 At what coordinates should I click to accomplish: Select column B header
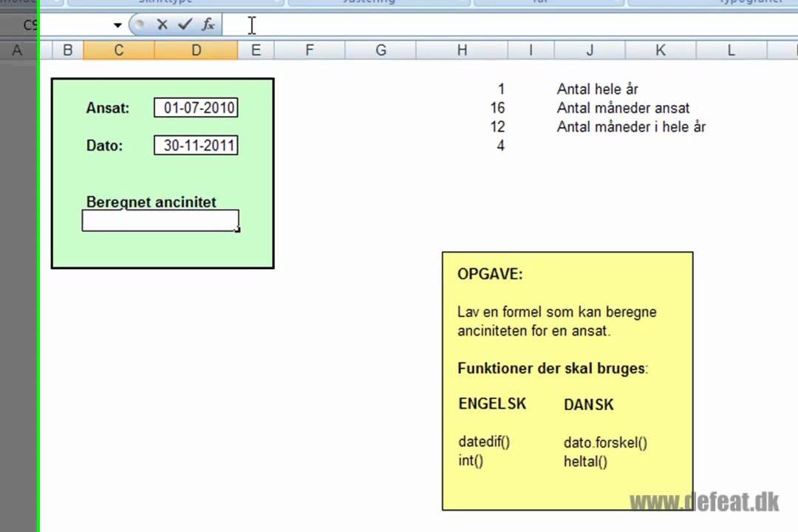68,50
